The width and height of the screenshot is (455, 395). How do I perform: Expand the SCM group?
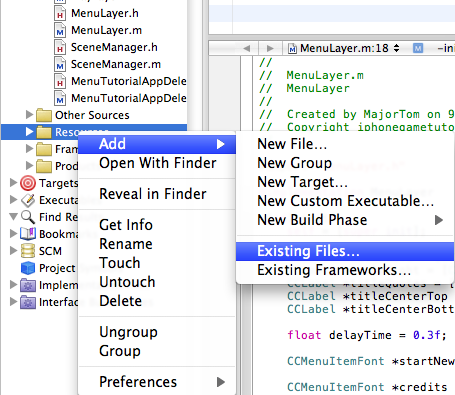pos(13,250)
